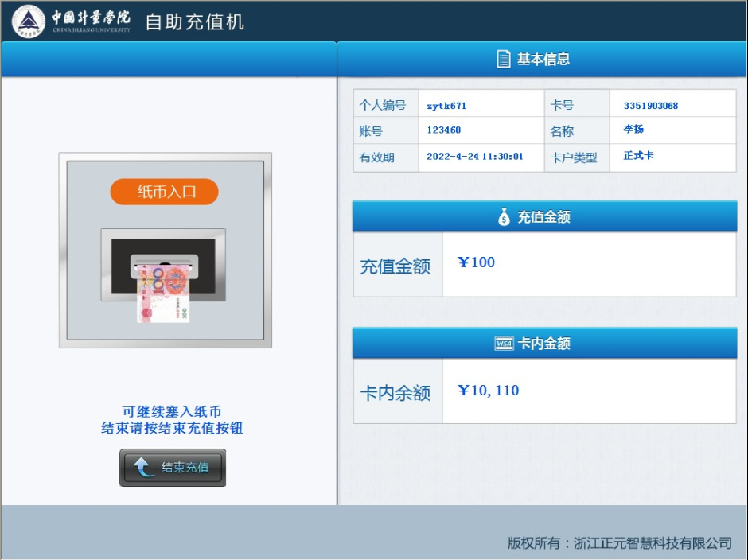
Task: Click the 卡内余额 label cell
Action: (396, 392)
